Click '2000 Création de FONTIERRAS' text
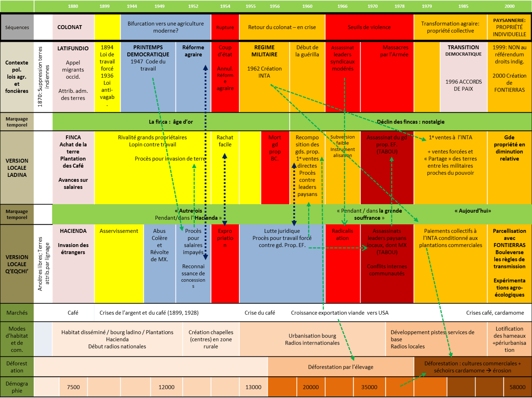The image size is (532, 398). (509, 83)
